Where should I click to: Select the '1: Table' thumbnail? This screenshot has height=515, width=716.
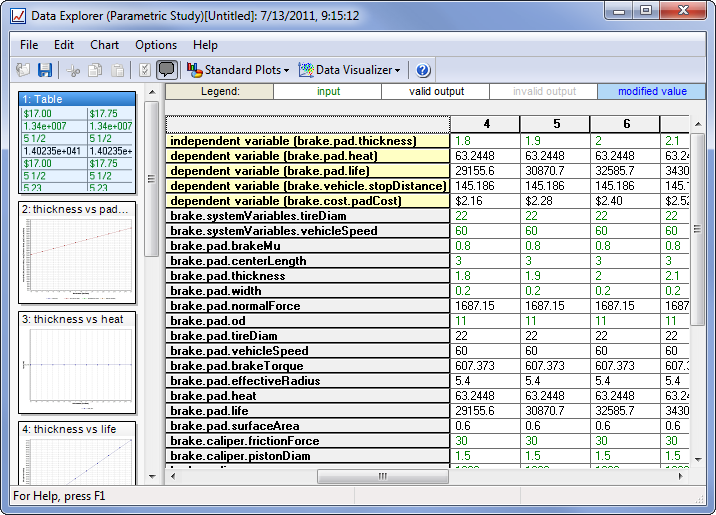coord(77,142)
